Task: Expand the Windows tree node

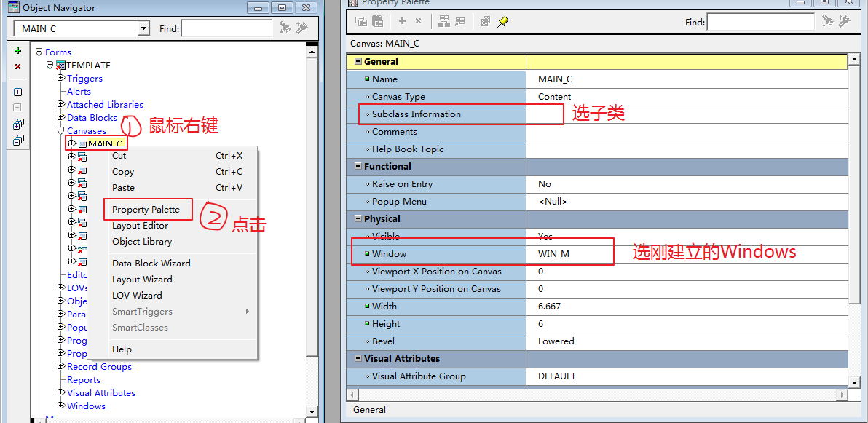Action: (61, 406)
